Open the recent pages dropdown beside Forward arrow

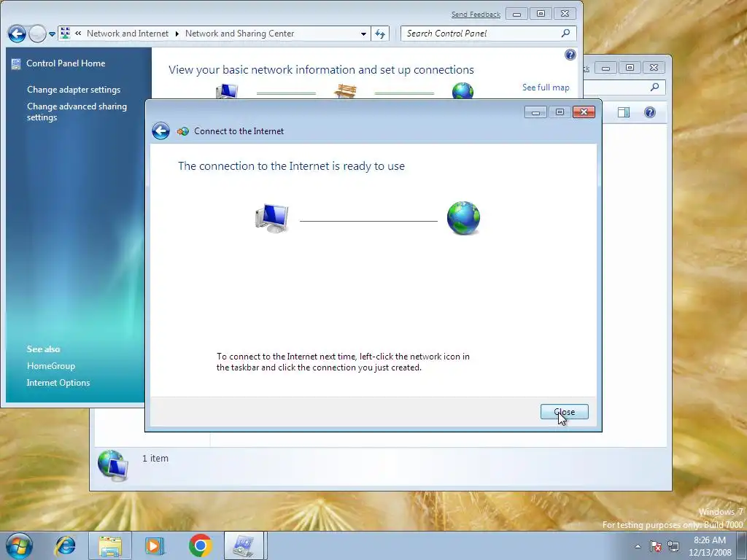point(52,34)
